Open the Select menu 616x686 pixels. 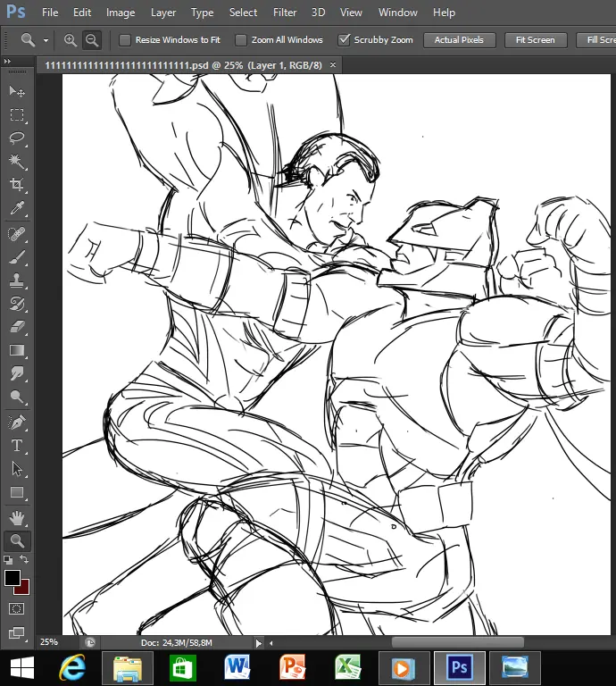point(243,13)
